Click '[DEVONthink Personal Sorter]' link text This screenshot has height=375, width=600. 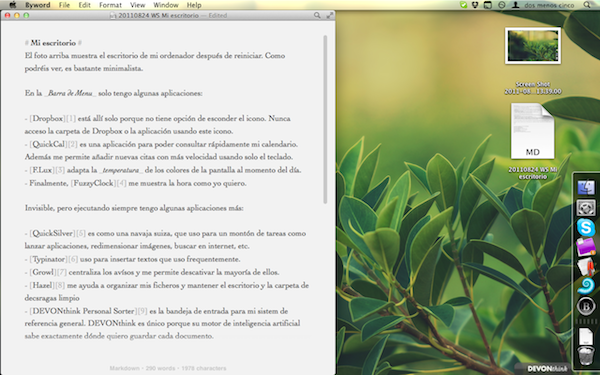(x=83, y=311)
